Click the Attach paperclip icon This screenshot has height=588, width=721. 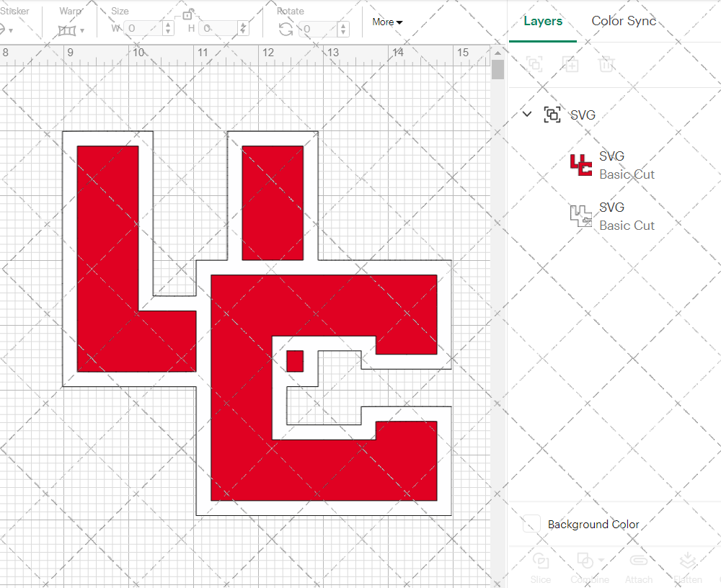tap(638, 561)
